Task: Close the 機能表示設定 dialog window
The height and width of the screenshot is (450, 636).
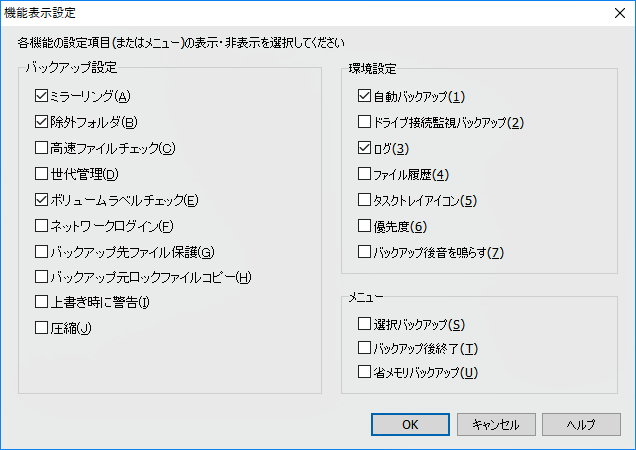Action: point(612,14)
